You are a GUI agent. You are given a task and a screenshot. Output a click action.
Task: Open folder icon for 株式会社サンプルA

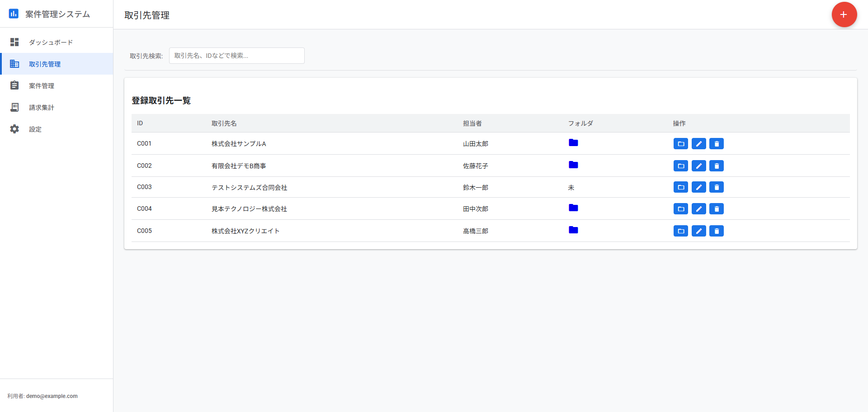[573, 143]
